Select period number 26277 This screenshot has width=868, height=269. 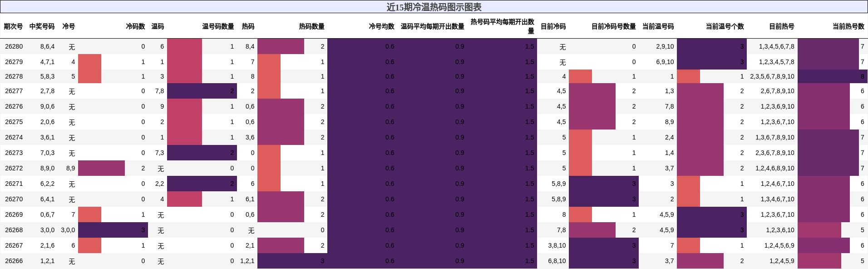(x=14, y=91)
